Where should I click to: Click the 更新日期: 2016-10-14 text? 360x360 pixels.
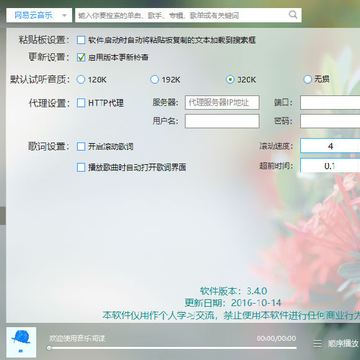pos(233,303)
